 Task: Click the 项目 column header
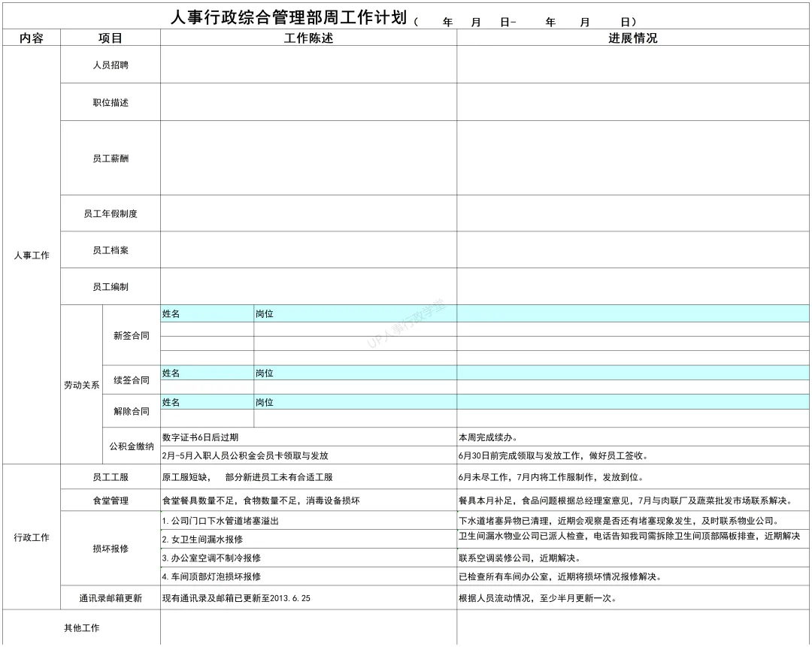111,38
